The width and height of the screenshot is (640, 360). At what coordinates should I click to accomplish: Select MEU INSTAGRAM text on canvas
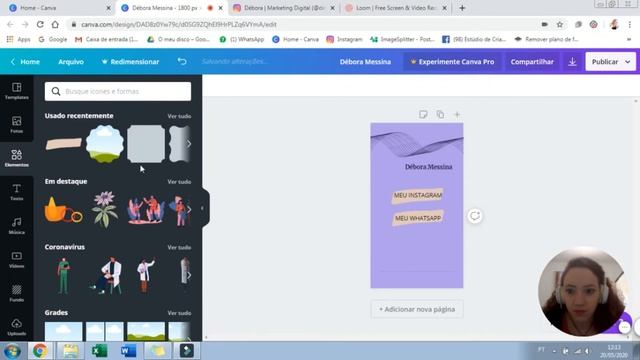(418, 196)
